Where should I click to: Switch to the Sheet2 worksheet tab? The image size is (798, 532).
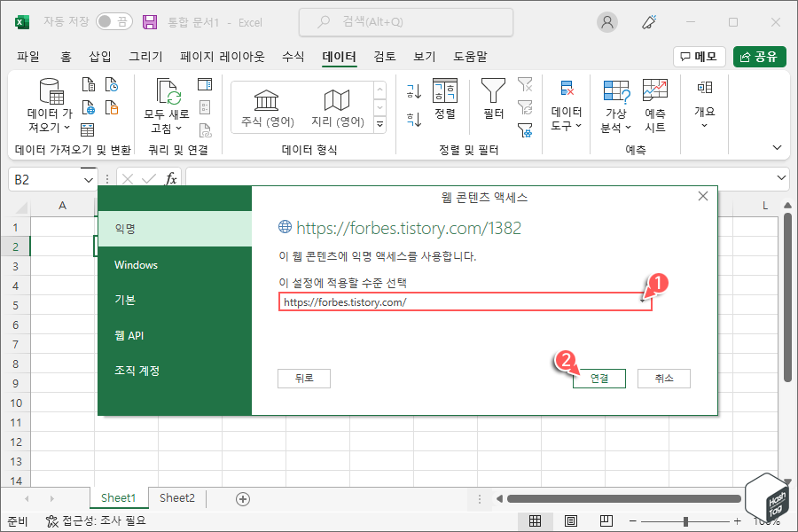[176, 497]
